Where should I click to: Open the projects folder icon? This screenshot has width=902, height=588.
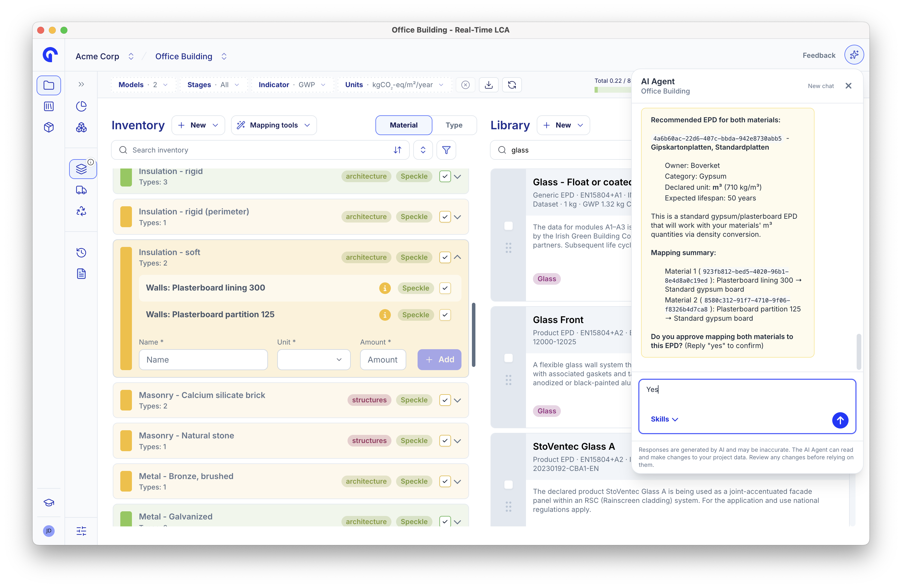(49, 85)
